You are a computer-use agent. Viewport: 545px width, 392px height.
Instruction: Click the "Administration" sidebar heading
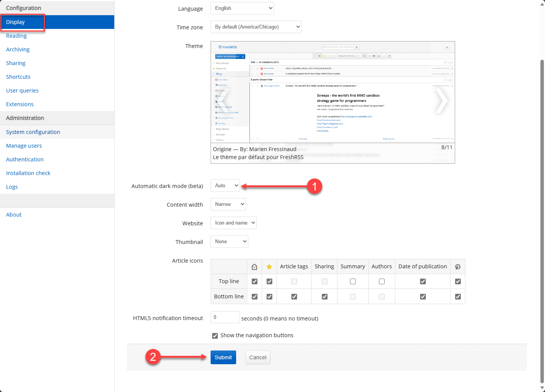coord(25,118)
